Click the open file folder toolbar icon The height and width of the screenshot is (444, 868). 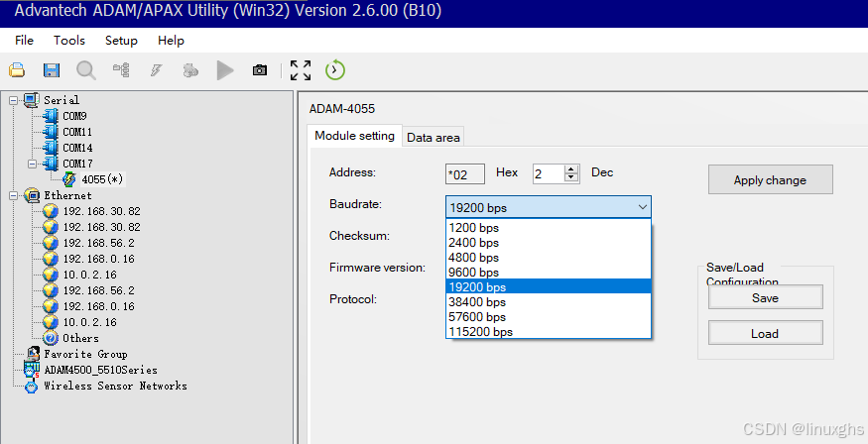click(17, 70)
